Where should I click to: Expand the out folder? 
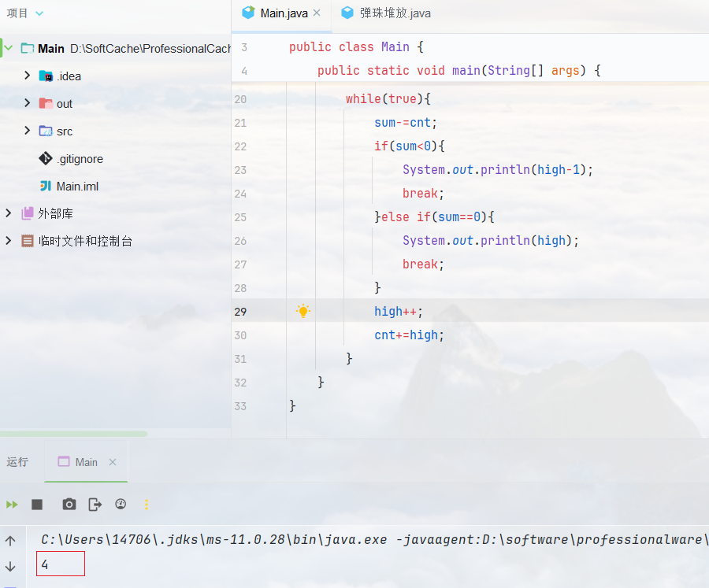coord(28,103)
